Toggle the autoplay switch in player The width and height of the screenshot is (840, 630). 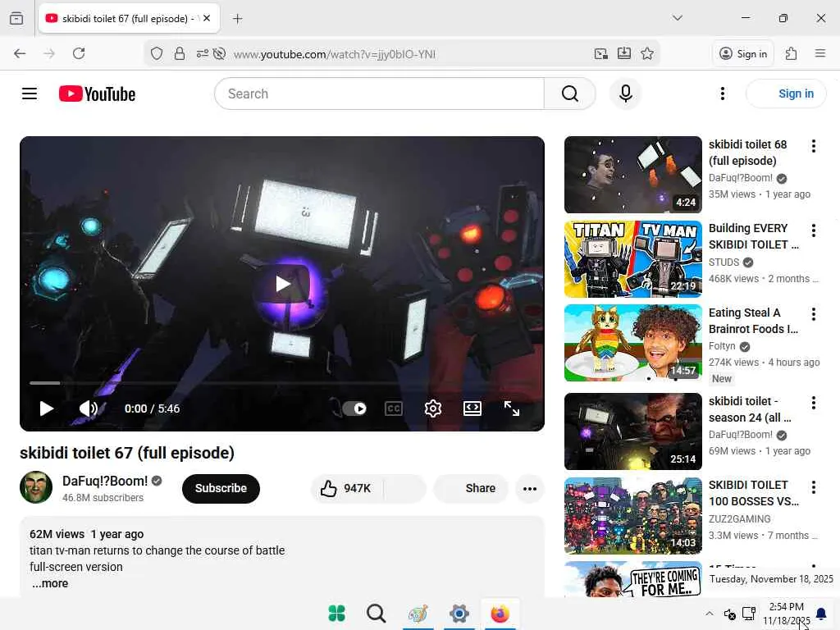tap(354, 409)
